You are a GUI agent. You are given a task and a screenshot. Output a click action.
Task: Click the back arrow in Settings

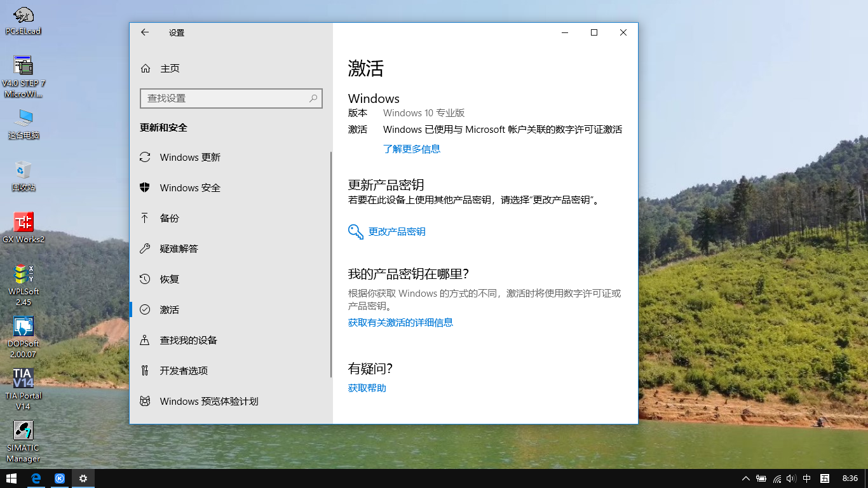tap(145, 32)
